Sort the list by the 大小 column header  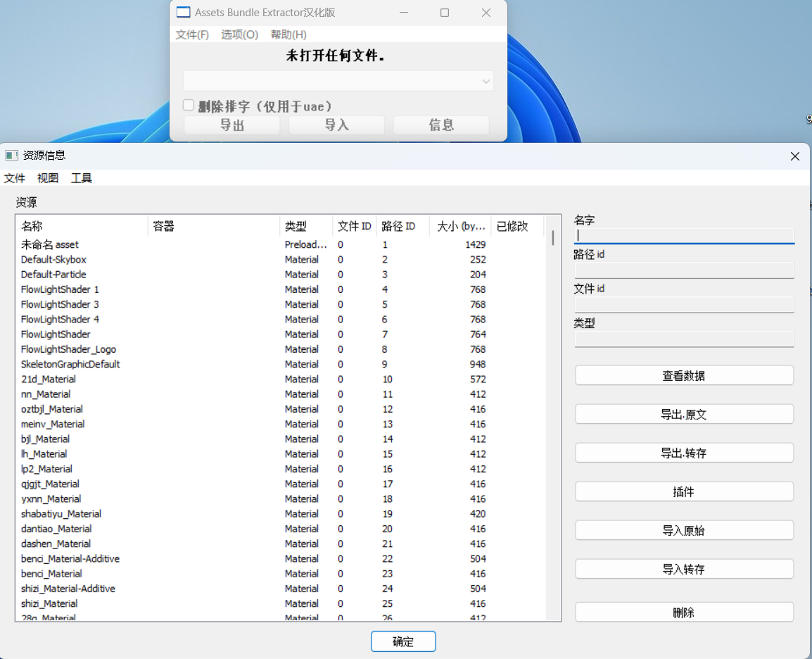pyautogui.click(x=456, y=226)
